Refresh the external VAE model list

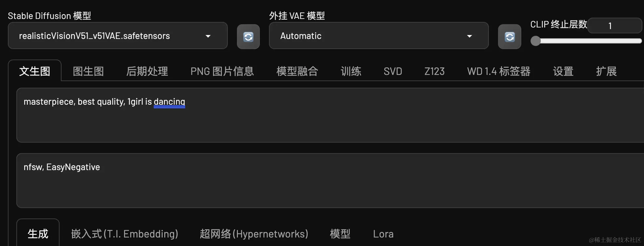[509, 37]
